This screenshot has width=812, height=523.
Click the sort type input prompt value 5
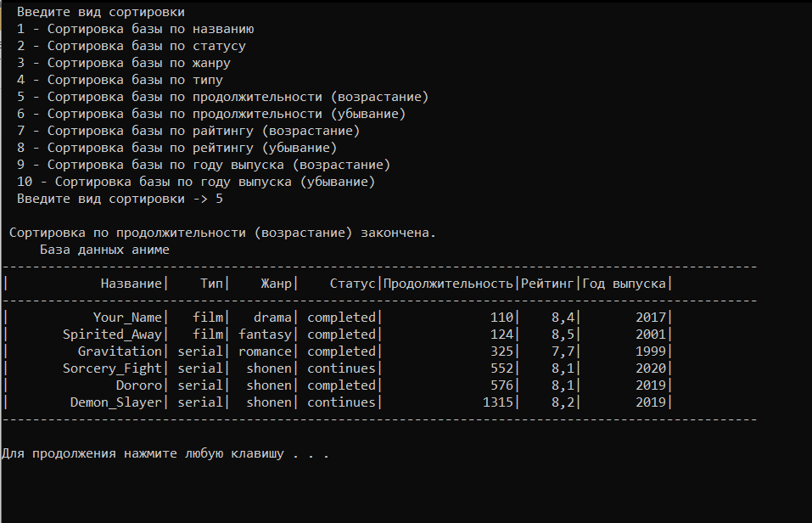click(219, 199)
